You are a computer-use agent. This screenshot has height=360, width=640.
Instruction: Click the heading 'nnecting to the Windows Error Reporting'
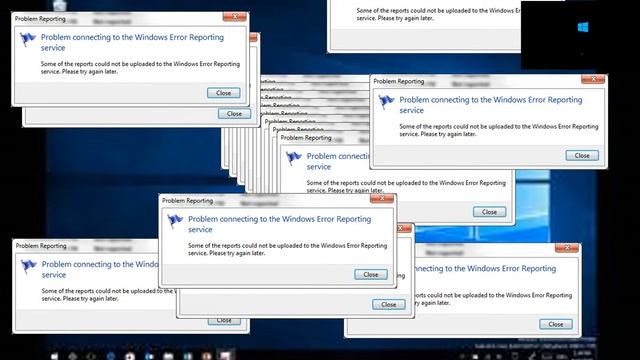485,269
